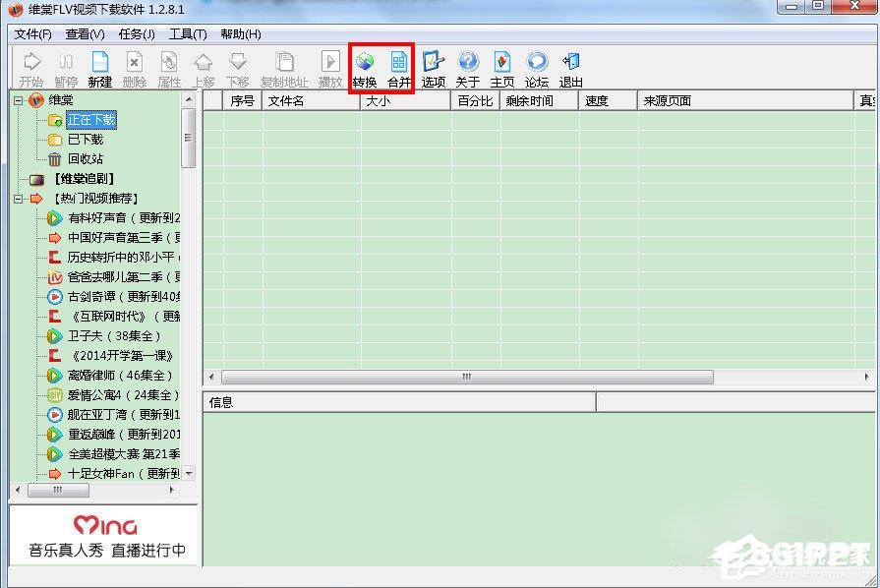
Task: Sort by 来源页面 column header
Action: pos(746,101)
